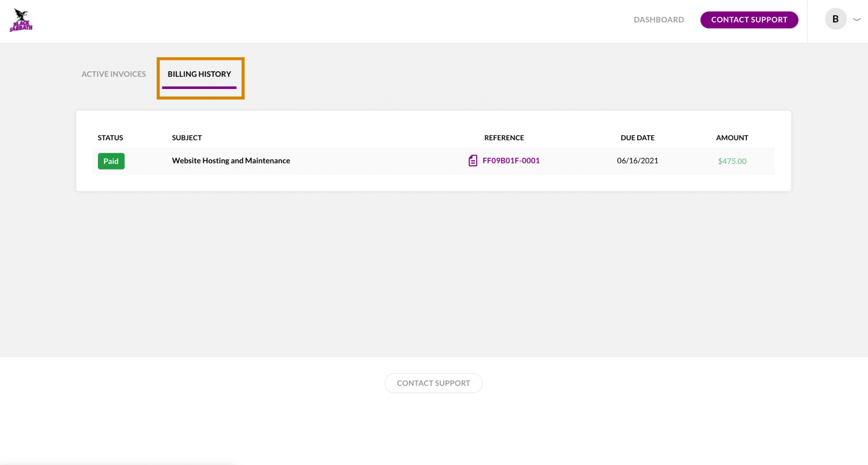
Task: Click the Subject column header
Action: tap(187, 138)
